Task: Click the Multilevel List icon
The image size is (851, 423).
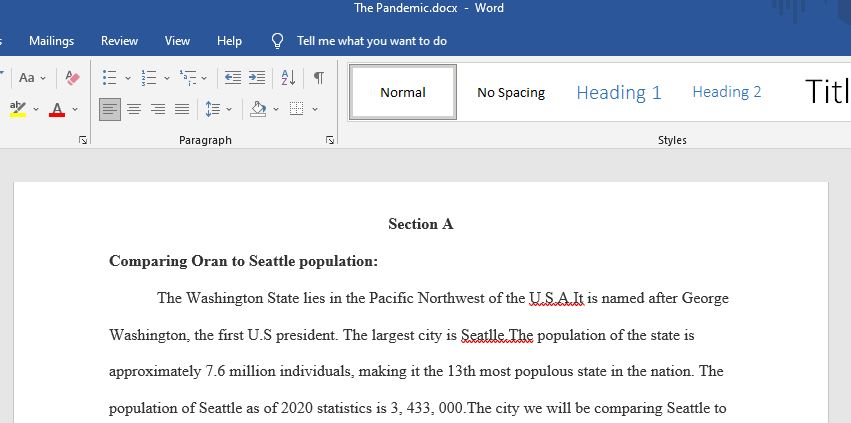Action: point(188,78)
